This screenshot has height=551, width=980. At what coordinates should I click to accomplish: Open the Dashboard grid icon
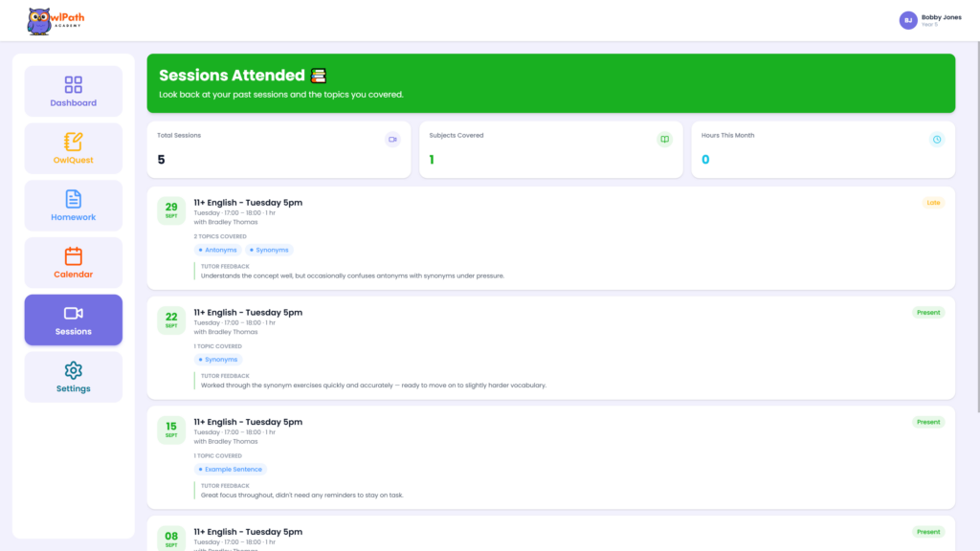73,84
